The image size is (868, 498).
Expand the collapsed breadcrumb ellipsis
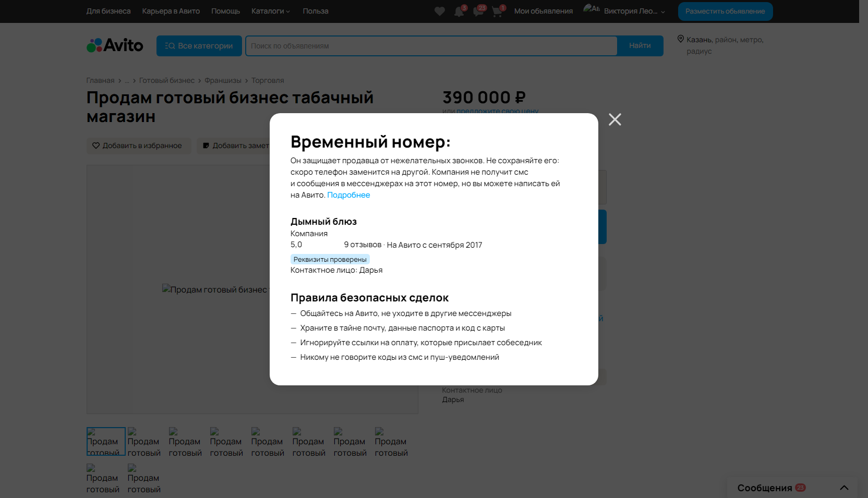point(127,80)
